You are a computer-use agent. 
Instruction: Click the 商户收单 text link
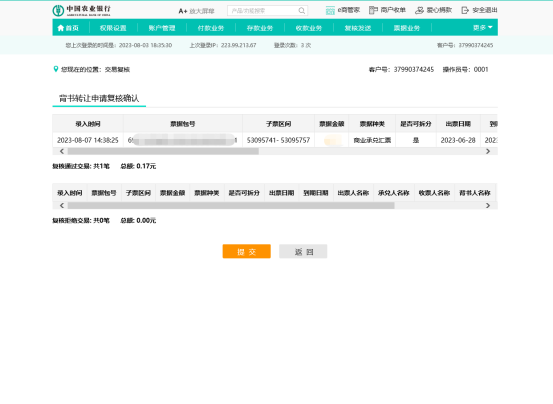[x=393, y=10]
